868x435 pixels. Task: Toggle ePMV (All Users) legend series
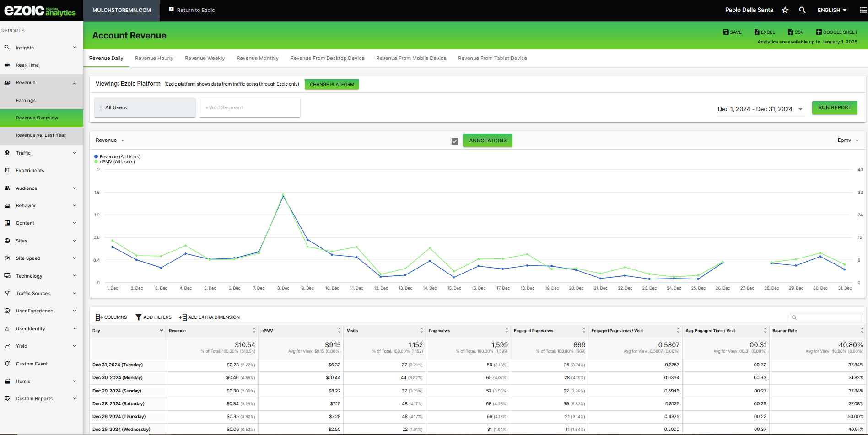click(114, 161)
